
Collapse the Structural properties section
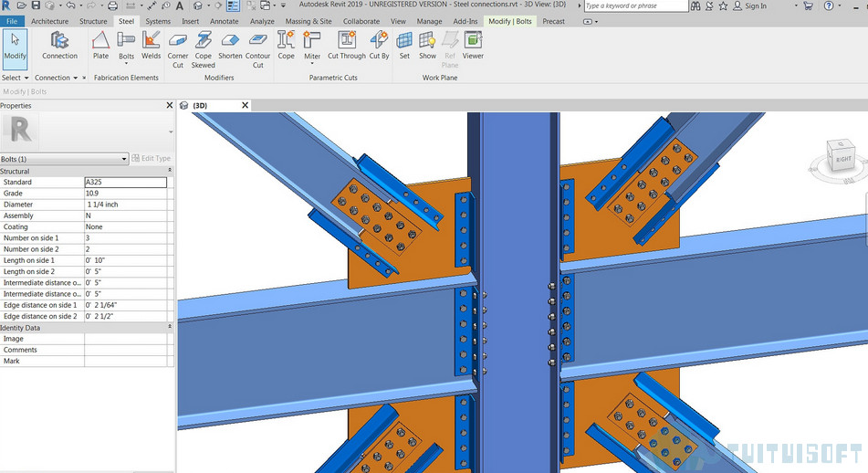[x=170, y=172]
